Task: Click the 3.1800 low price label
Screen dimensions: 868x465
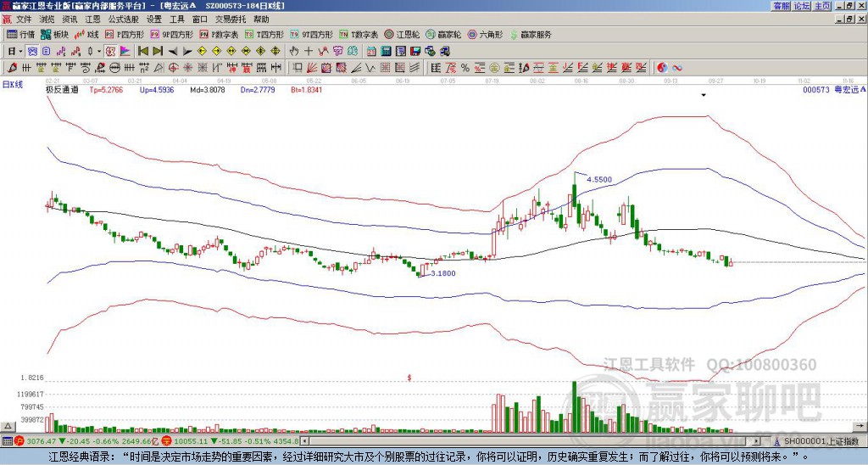Action: click(x=442, y=273)
